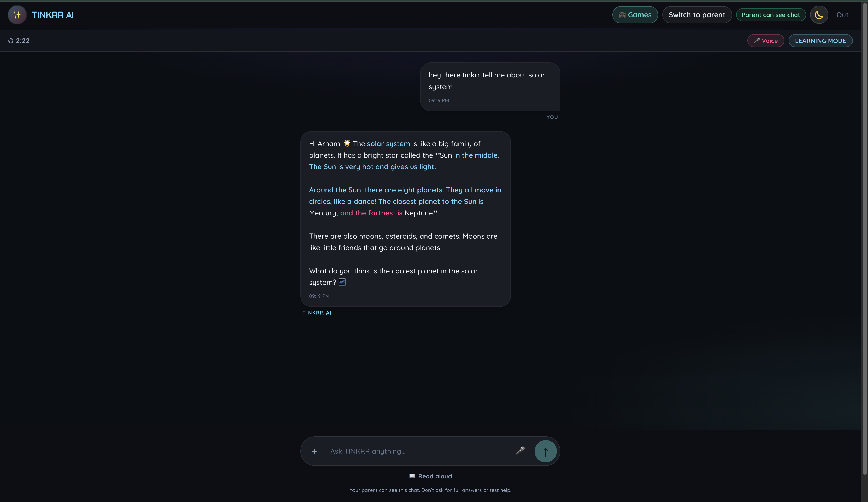Click the 09:19 PM timestamp in the AI reply
868x502 pixels.
(319, 296)
